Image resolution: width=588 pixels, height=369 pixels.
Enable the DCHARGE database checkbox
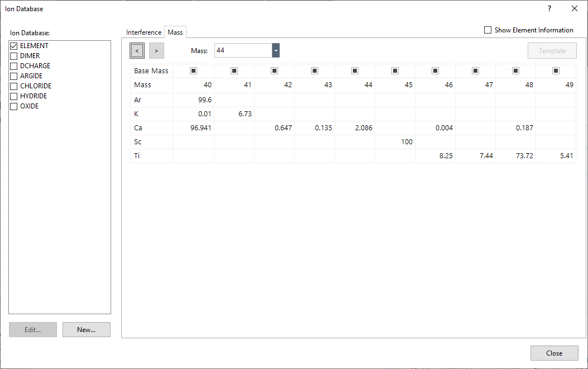14,66
